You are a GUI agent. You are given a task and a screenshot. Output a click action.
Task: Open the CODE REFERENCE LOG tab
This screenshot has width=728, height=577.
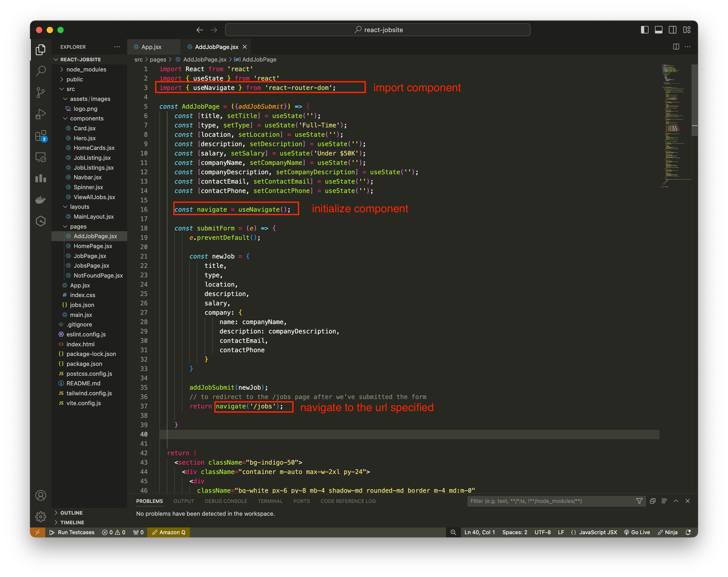pyautogui.click(x=348, y=501)
